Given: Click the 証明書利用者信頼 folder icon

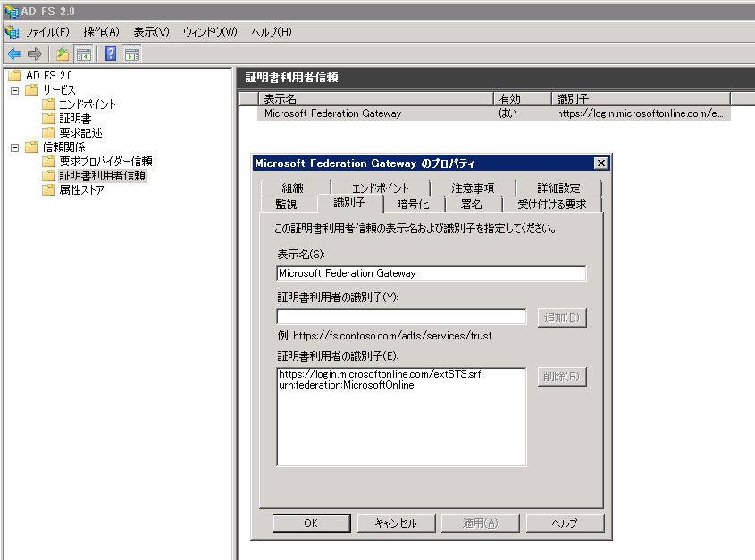Looking at the screenshot, I should click(x=48, y=175).
